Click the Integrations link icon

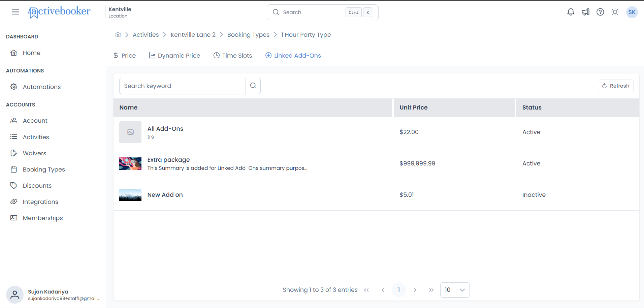coord(14,202)
